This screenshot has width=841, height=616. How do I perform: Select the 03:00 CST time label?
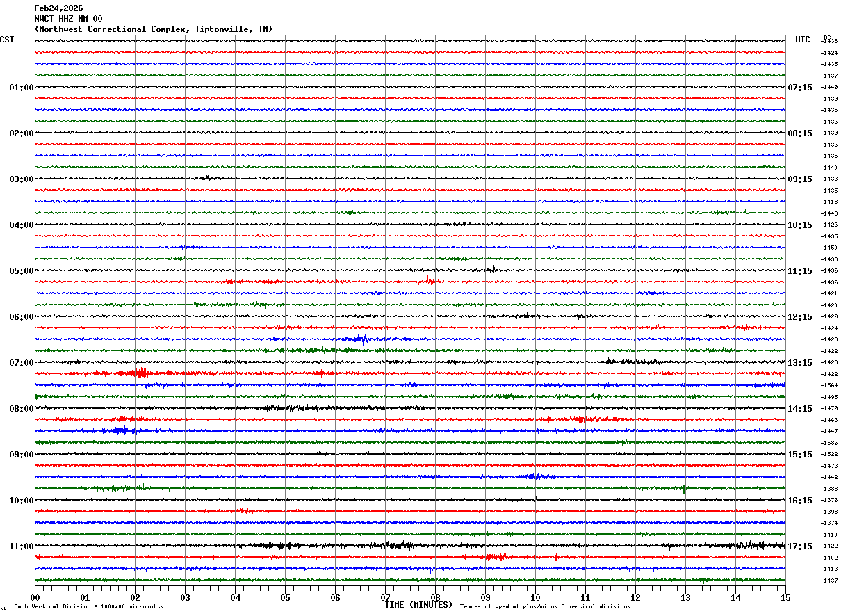coord(22,179)
